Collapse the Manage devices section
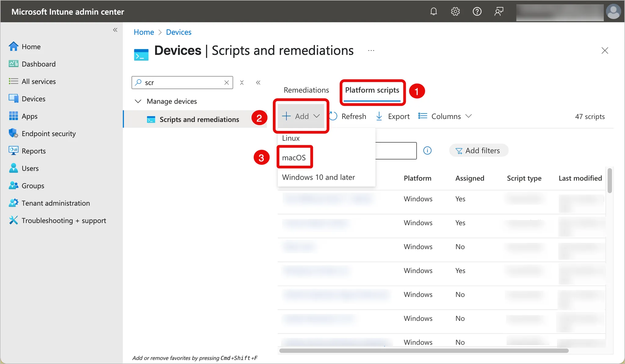This screenshot has width=625, height=364. (x=138, y=101)
